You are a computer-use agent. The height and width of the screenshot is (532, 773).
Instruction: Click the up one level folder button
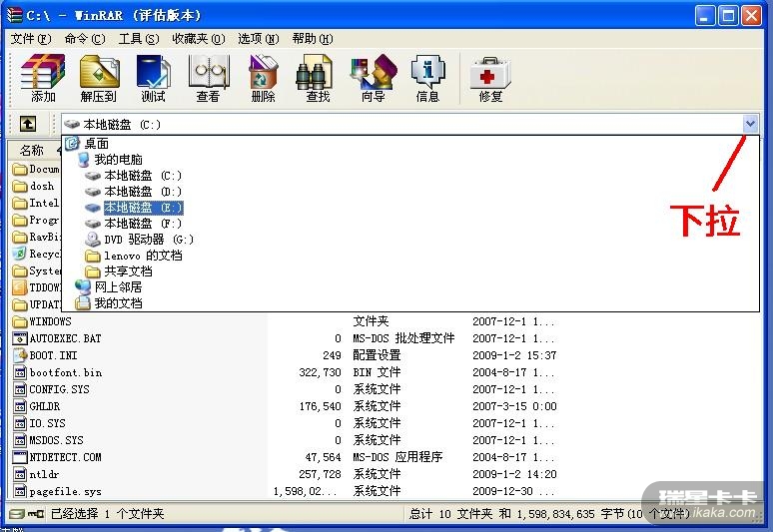coord(28,123)
